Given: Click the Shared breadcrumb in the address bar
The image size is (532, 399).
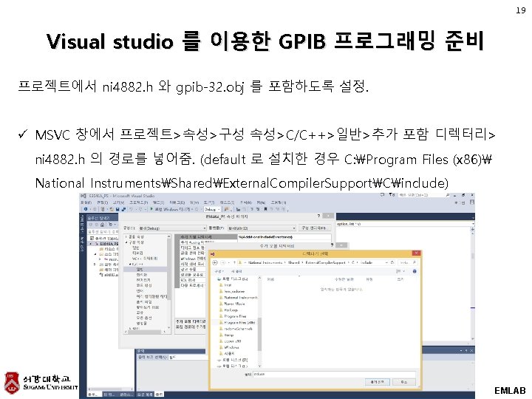Looking at the screenshot, I should pyautogui.click(x=294, y=262).
